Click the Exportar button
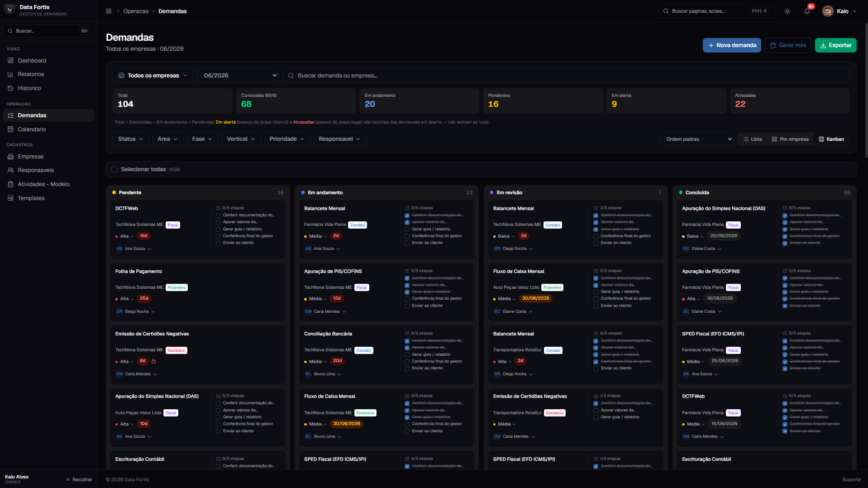 [836, 45]
